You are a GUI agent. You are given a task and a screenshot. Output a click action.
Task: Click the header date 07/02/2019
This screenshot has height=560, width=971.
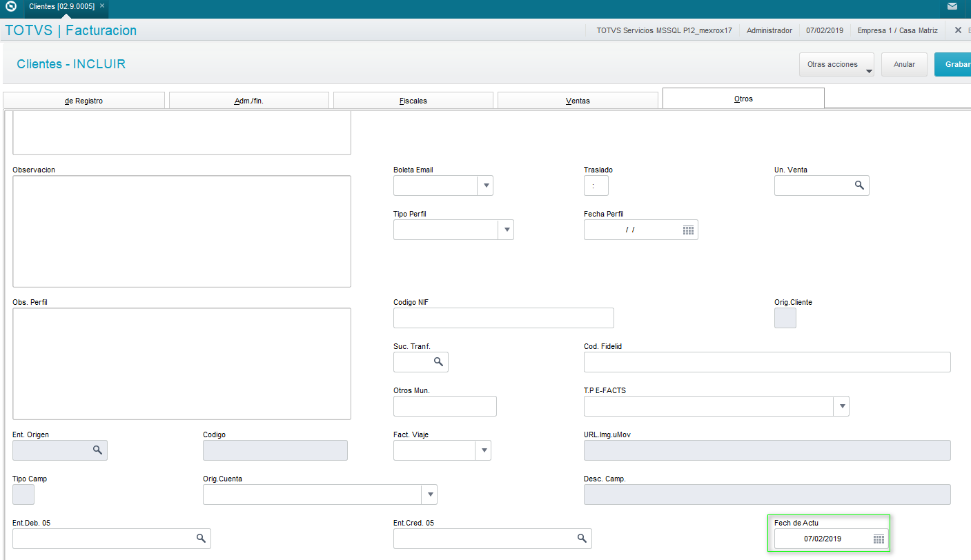(x=825, y=30)
